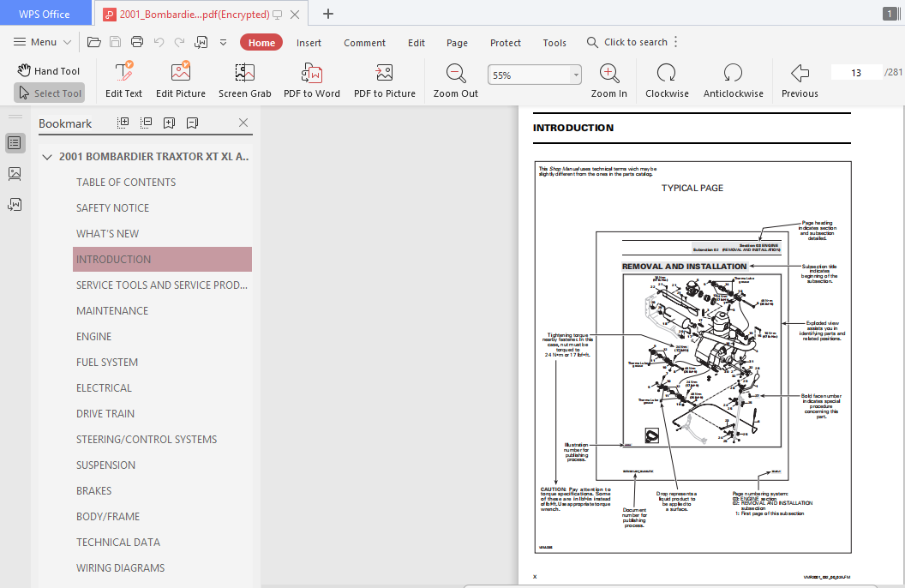The width and height of the screenshot is (905, 588).
Task: Expand all bookmarks icon
Action: click(x=123, y=123)
